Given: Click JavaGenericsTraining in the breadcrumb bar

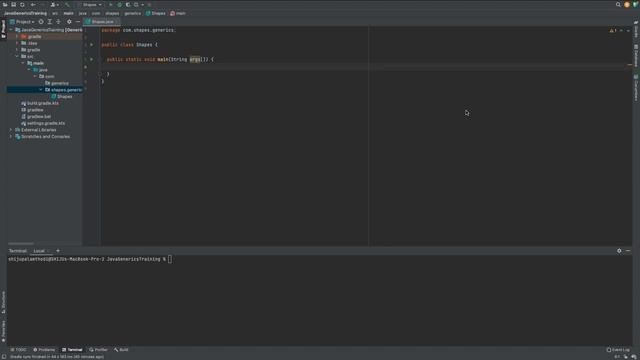Looking at the screenshot, I should tap(25, 13).
